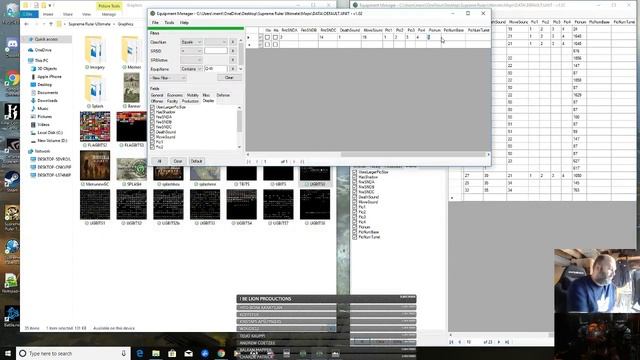Open the Imagery folder in Explorer
Image resolution: width=640 pixels, height=360 pixels.
[x=95, y=52]
